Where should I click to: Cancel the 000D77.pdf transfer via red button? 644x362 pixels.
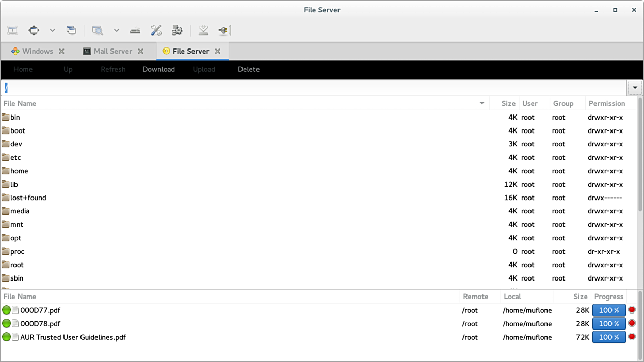click(632, 310)
